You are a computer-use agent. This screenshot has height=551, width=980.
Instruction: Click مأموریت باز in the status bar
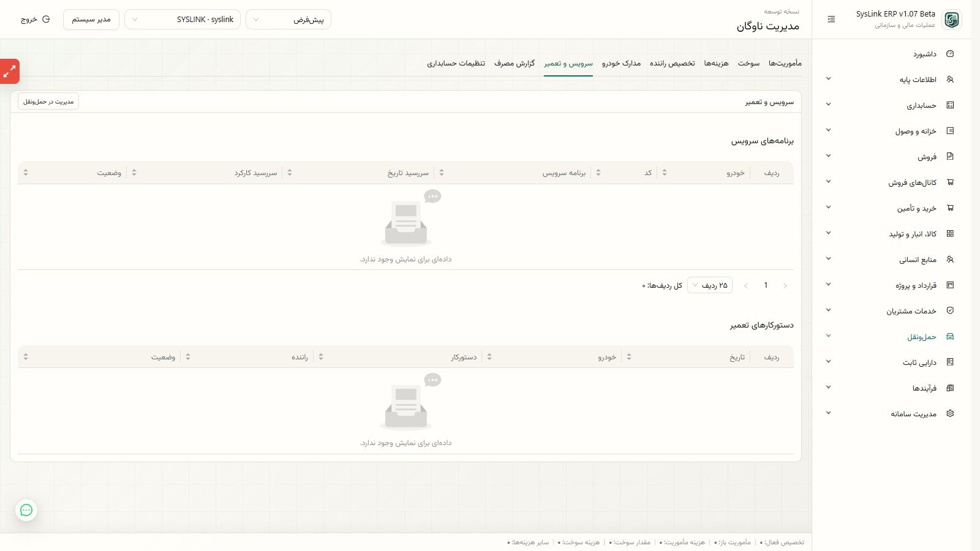[733, 542]
